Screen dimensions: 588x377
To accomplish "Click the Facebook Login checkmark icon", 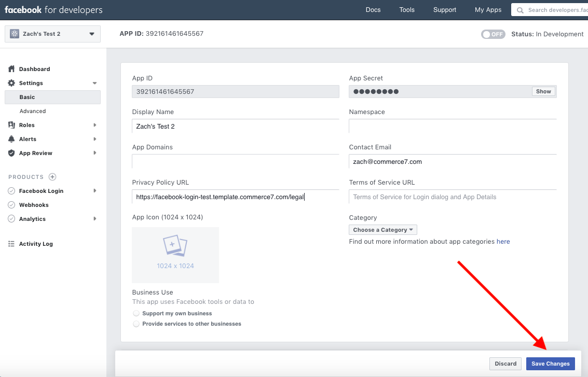I will (11, 191).
